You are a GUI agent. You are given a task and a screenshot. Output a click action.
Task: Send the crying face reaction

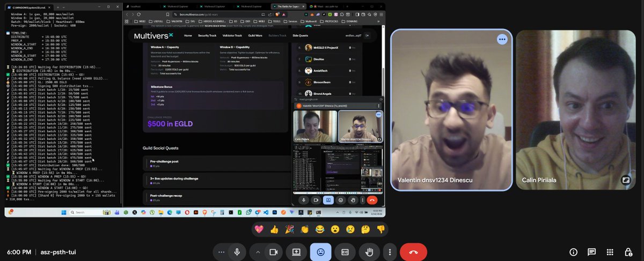350,229
